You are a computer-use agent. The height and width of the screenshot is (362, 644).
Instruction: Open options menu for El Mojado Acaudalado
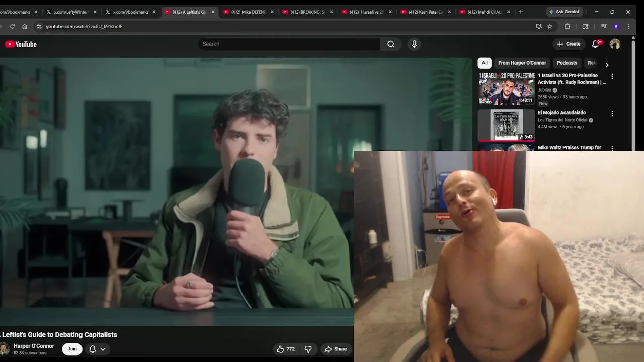pos(612,114)
